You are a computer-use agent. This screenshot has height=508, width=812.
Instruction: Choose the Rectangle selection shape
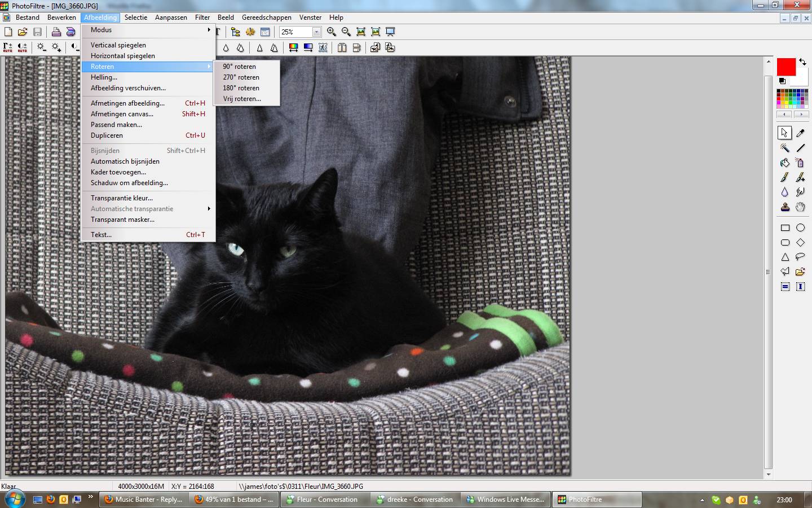click(784, 228)
